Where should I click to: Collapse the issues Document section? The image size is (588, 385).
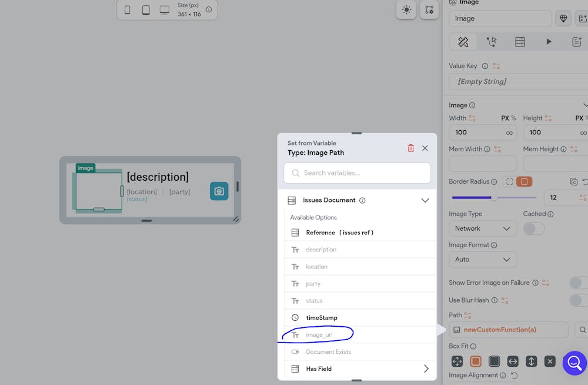[425, 201]
